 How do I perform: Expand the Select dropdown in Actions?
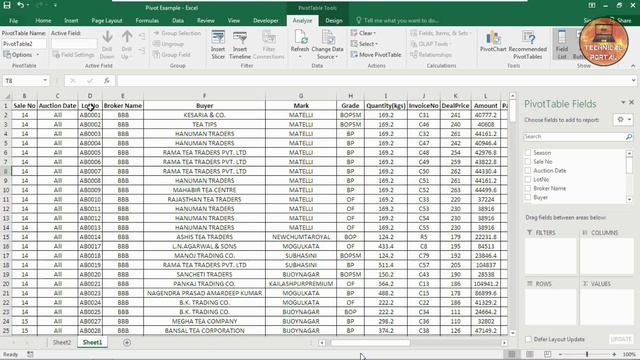click(364, 44)
